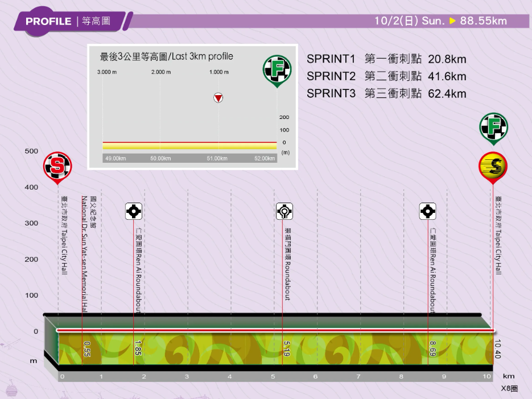The width and height of the screenshot is (532, 399).
Task: Click the yellow arrow before 88.55km
Action: pos(452,21)
